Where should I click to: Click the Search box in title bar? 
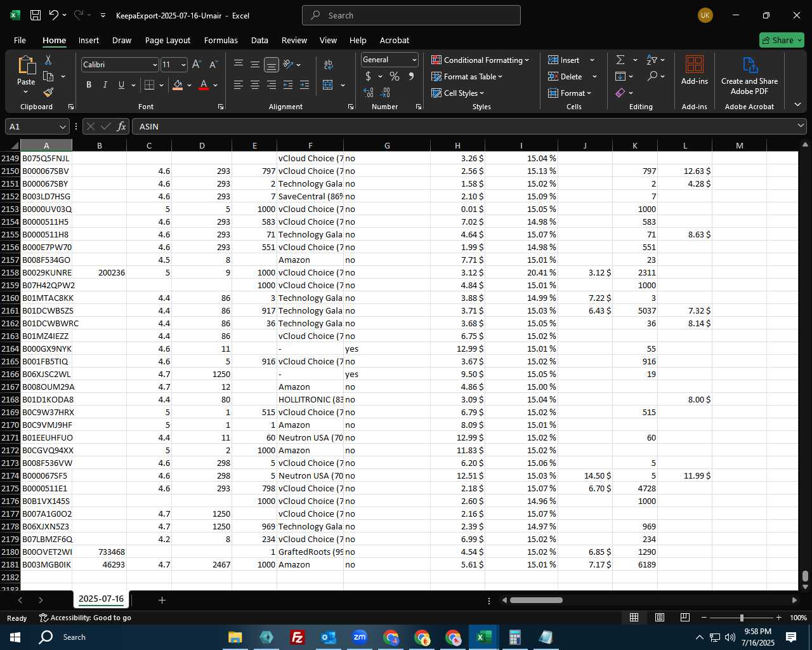[x=411, y=15]
